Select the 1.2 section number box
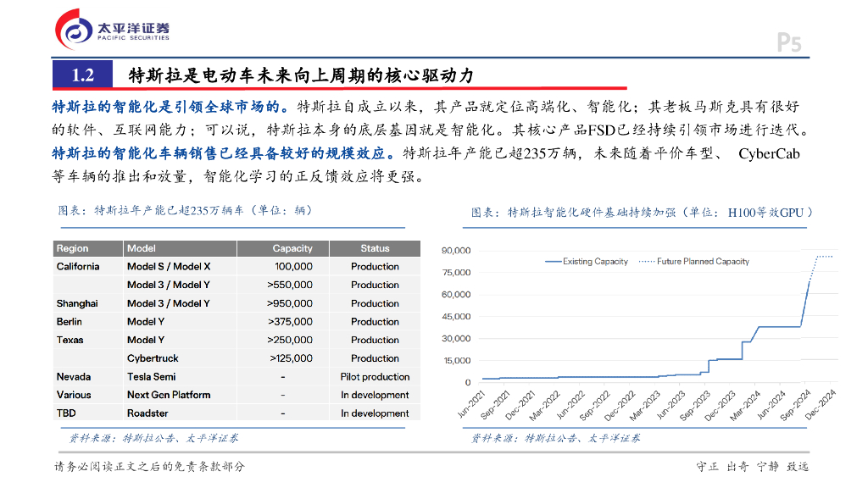868x488 pixels. tap(82, 75)
